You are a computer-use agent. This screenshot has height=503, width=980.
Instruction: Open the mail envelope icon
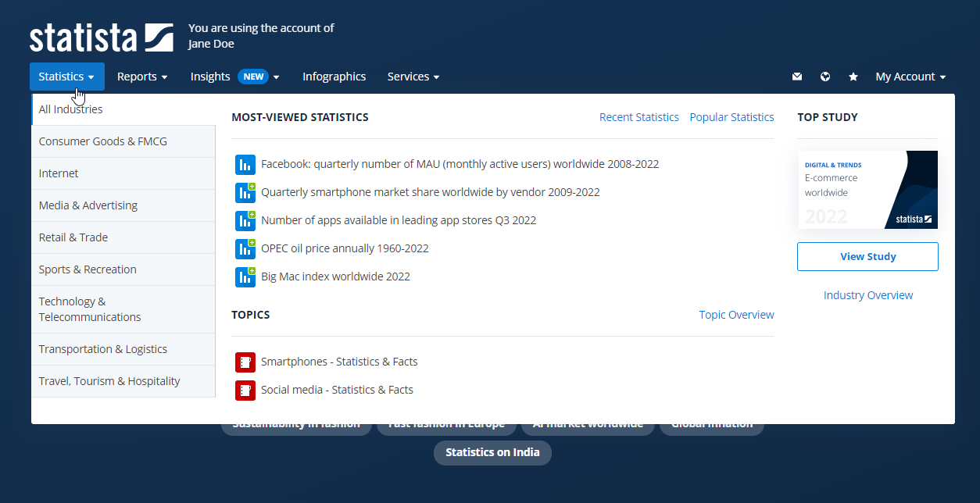pyautogui.click(x=797, y=77)
